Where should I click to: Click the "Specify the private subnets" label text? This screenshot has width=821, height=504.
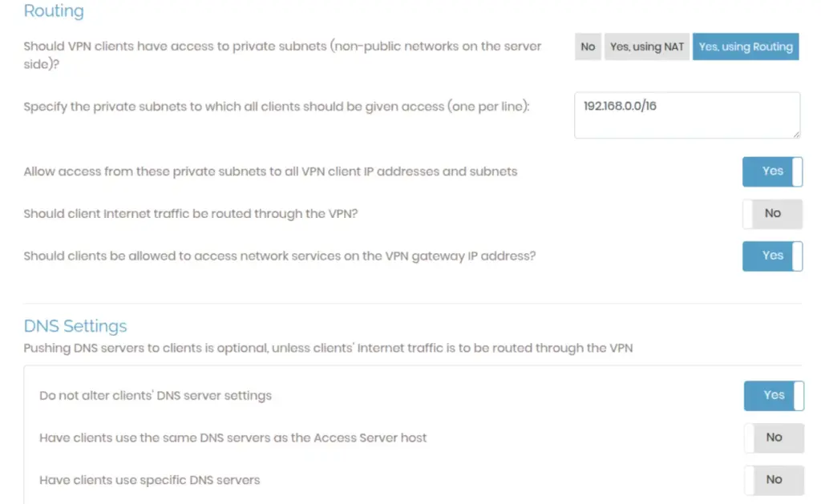click(277, 107)
